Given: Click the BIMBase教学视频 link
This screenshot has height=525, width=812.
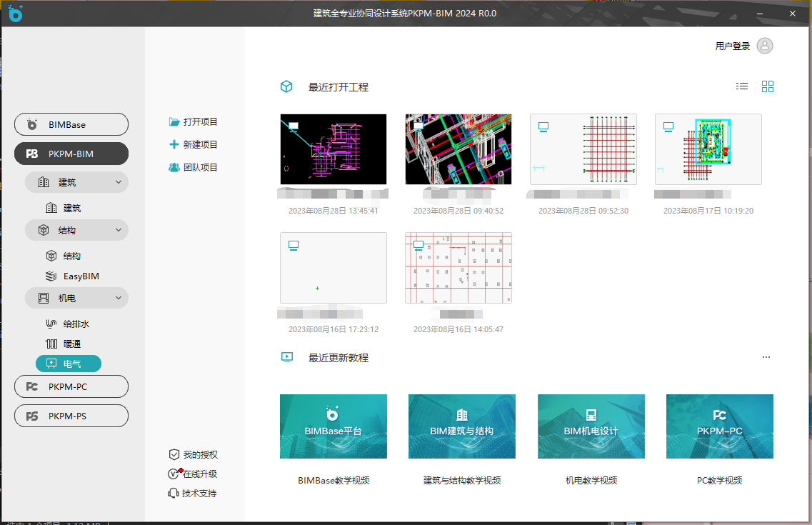Looking at the screenshot, I should (334, 481).
